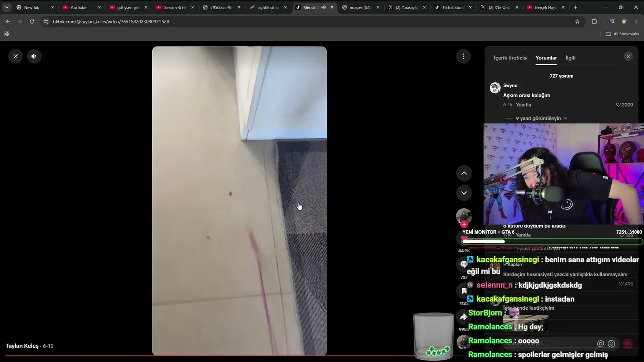The image size is (644, 362).
Task: Bookmark the video with 1122 saves
Action: click(x=464, y=291)
